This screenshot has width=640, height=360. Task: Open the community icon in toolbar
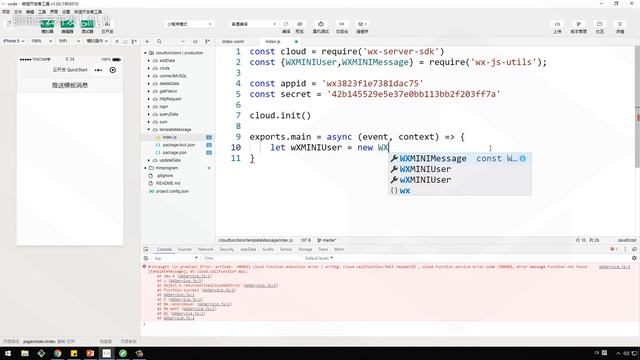pyautogui.click(x=599, y=24)
